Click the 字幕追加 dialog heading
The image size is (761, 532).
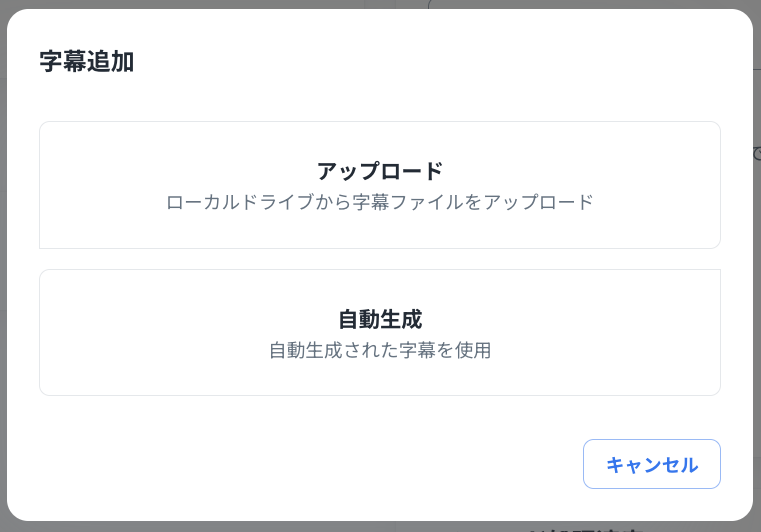coord(87,62)
